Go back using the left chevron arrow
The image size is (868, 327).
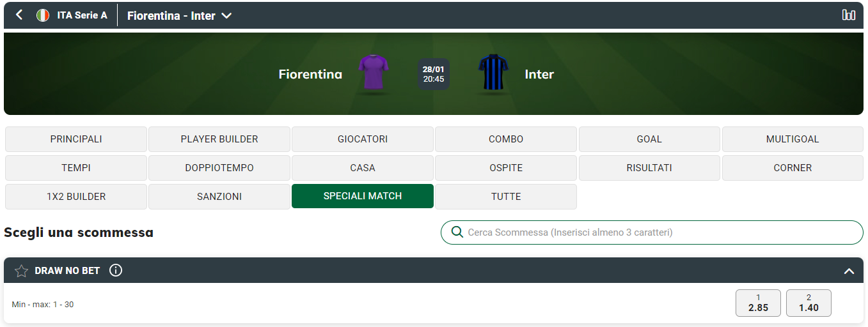[19, 15]
